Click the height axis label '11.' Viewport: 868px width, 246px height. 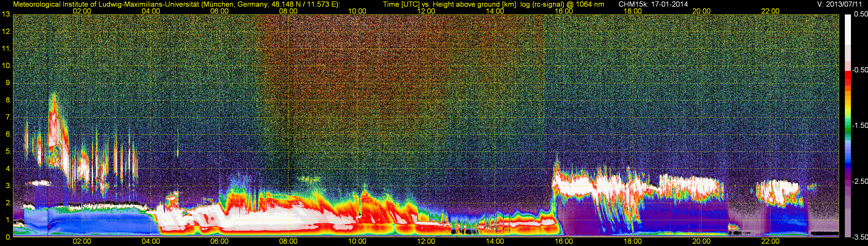(x=7, y=49)
